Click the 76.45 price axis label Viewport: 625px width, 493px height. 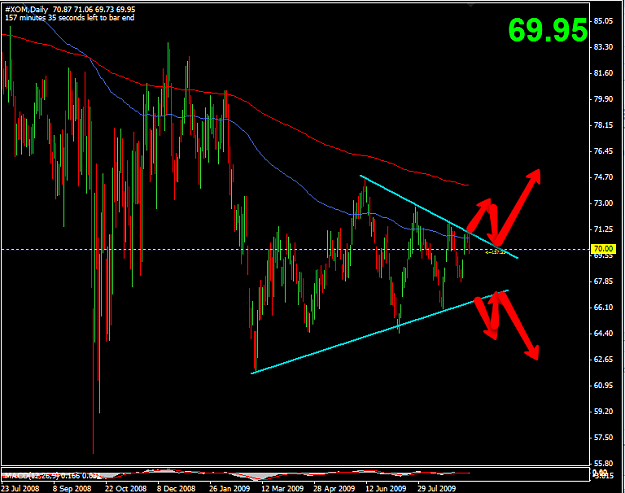pos(603,151)
